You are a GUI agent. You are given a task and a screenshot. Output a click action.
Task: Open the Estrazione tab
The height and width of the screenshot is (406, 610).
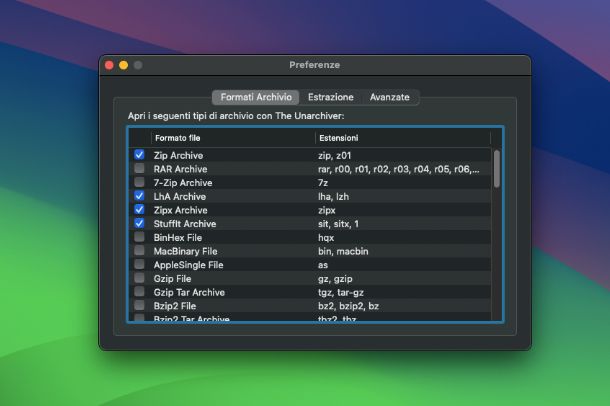click(x=331, y=97)
